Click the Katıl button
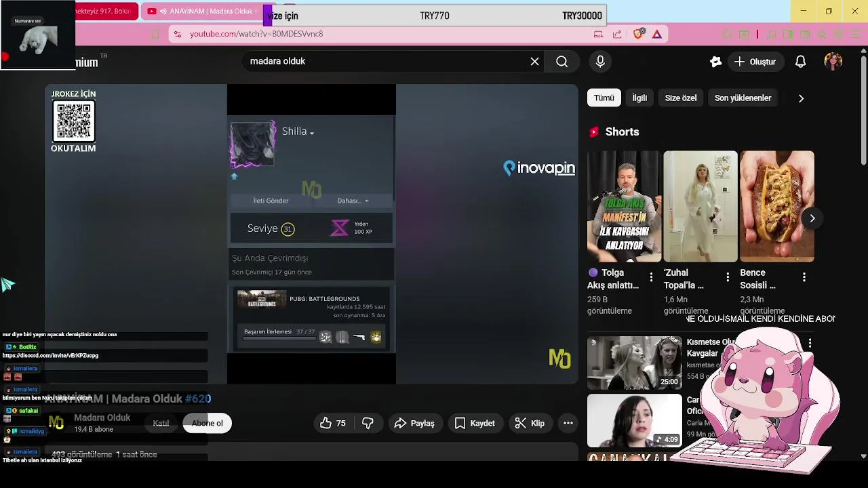Viewport: 868px width, 488px height. [x=161, y=424]
